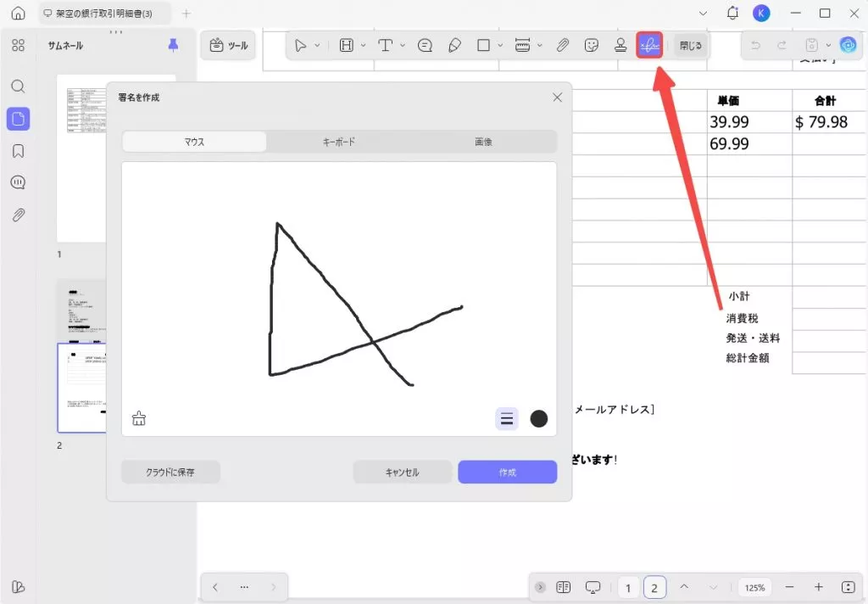Screen dimensions: 868x604
Task: Switch to the 画像 tab
Action: [483, 142]
